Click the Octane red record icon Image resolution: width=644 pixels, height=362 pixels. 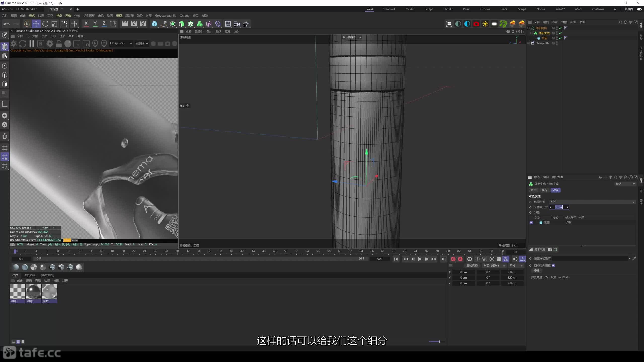click(x=476, y=24)
